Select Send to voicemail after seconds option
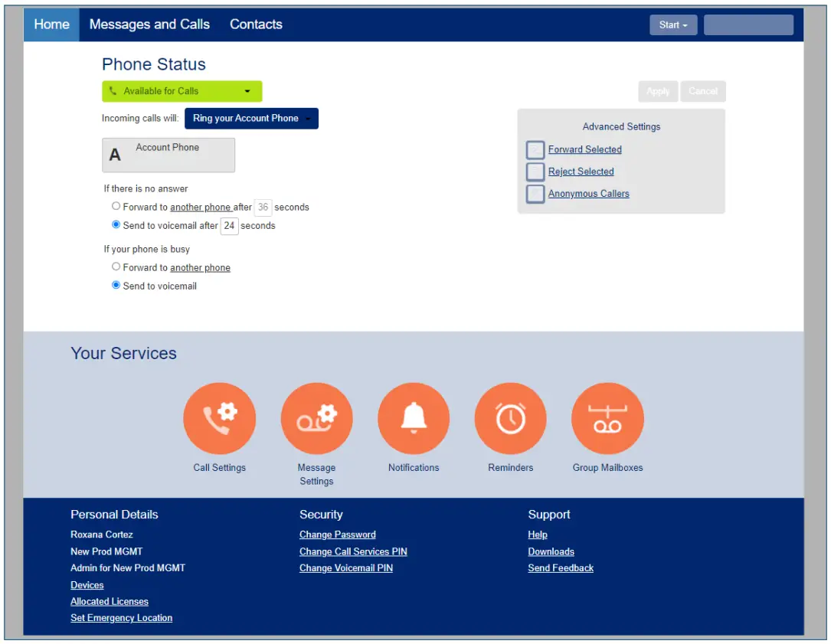The width and height of the screenshot is (831, 644). point(116,224)
